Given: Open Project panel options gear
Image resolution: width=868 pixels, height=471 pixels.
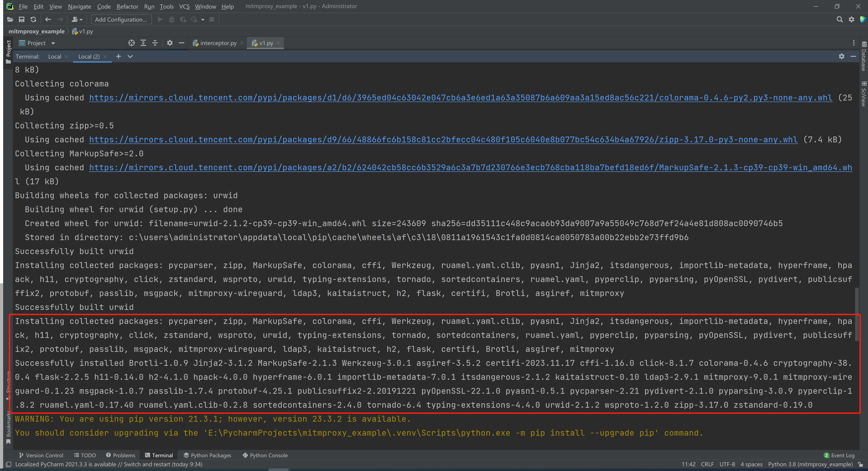Looking at the screenshot, I should pos(170,43).
